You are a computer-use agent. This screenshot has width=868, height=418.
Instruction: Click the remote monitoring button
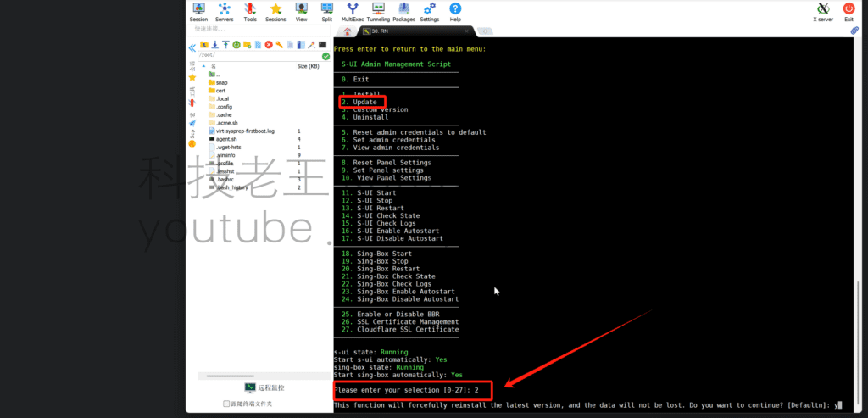click(x=264, y=387)
